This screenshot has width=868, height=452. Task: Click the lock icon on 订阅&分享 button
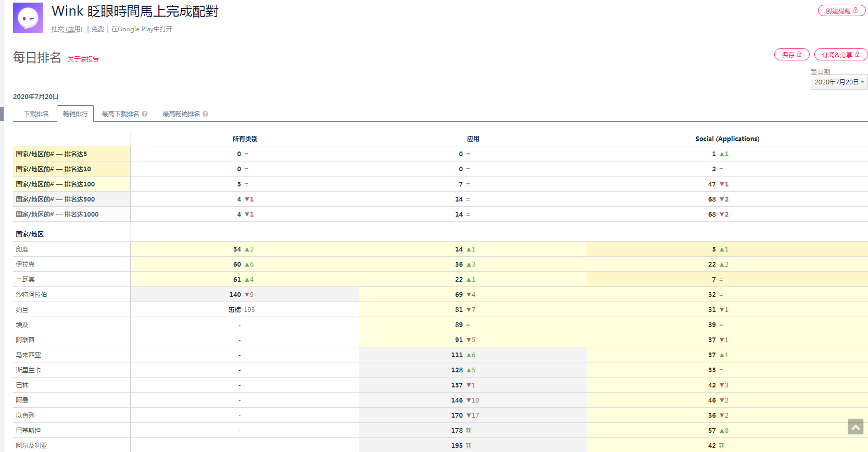tap(858, 55)
